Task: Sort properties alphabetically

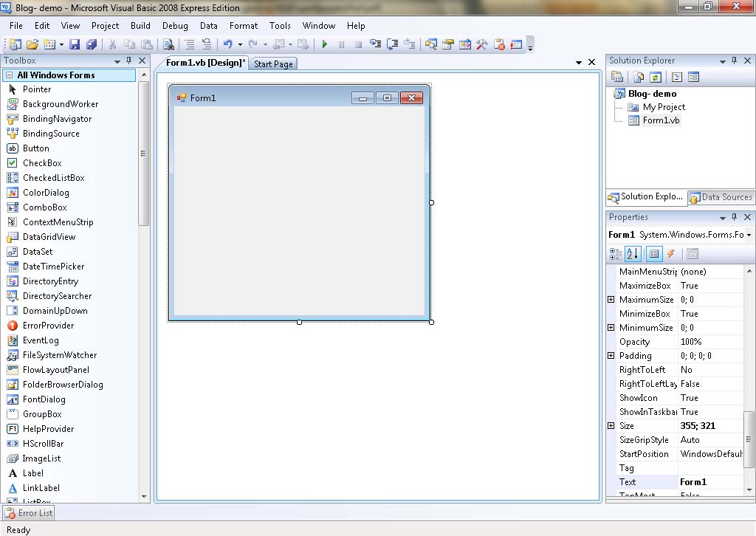Action: click(x=633, y=254)
